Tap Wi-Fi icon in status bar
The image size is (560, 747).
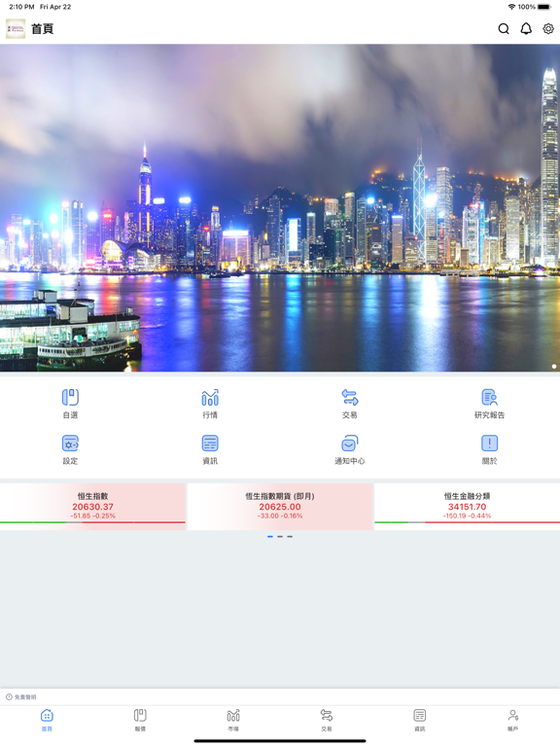click(512, 7)
